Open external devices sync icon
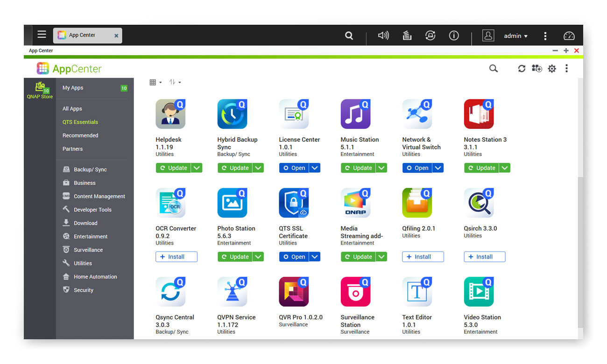The width and height of the screenshot is (607, 364). click(431, 35)
